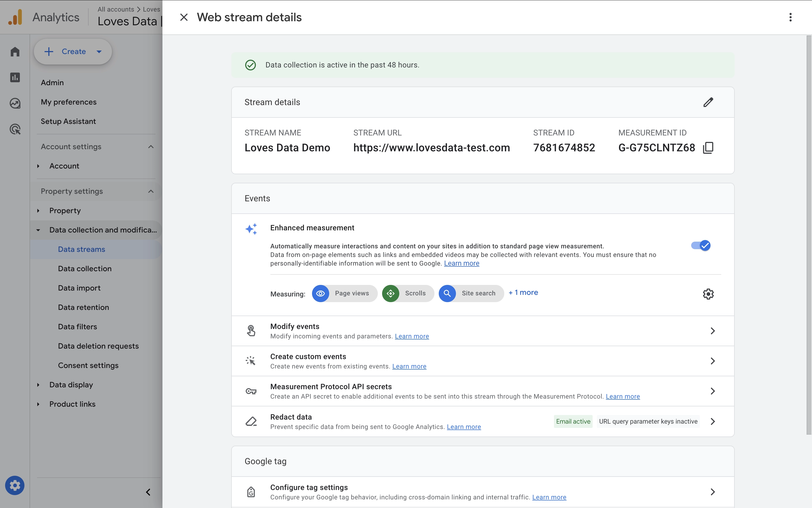812x508 pixels.
Task: Open Learn more link for Redact data
Action: (x=464, y=427)
